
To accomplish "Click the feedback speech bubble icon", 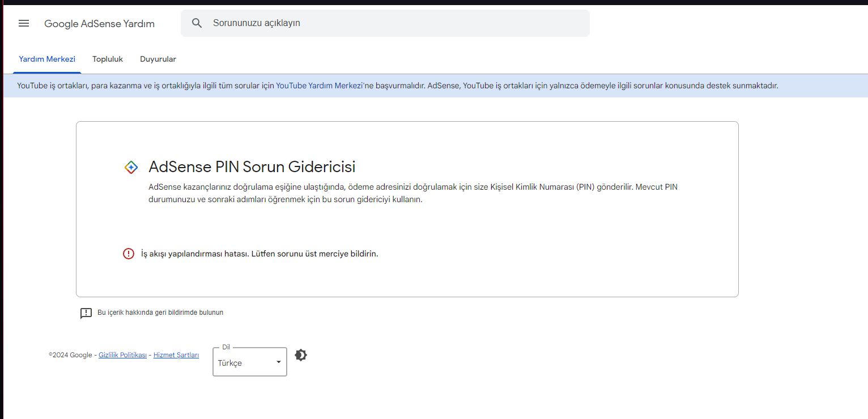I will pos(86,313).
